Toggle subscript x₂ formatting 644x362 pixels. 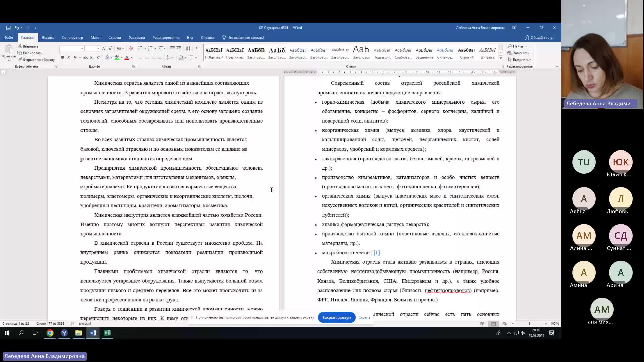pos(91,58)
